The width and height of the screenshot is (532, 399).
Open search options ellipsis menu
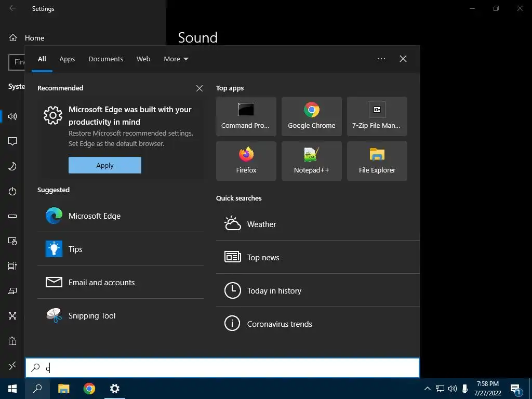click(x=381, y=59)
